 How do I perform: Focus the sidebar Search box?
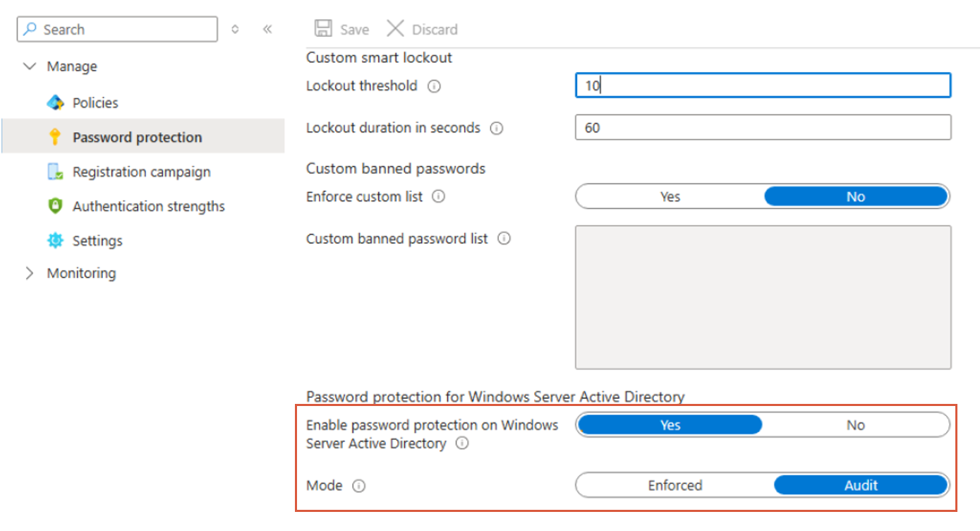pos(118,29)
